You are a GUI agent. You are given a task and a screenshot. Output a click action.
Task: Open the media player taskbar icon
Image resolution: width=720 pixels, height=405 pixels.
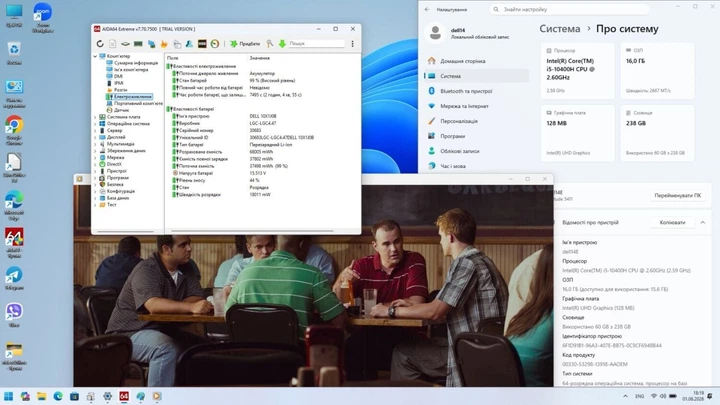(x=157, y=396)
